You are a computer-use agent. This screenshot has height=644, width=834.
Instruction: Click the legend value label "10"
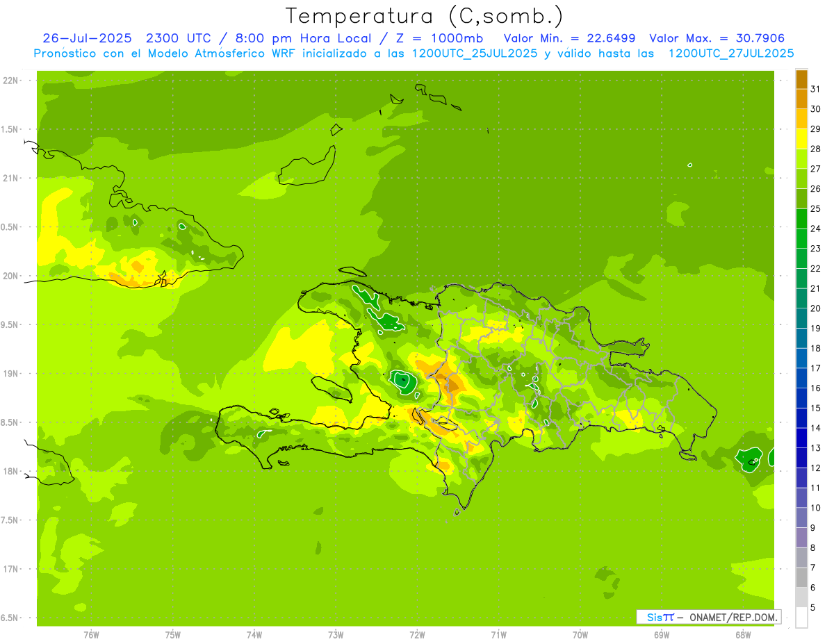(816, 508)
